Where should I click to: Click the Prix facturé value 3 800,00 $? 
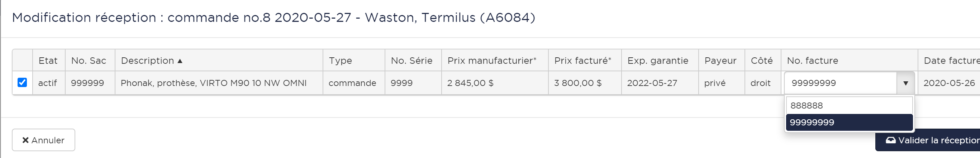pos(577,83)
